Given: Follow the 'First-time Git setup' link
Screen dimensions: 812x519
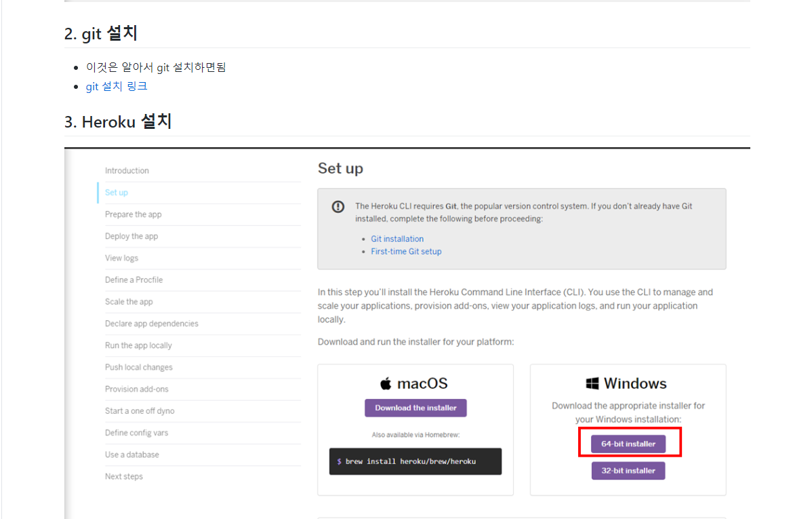Looking at the screenshot, I should [x=406, y=251].
